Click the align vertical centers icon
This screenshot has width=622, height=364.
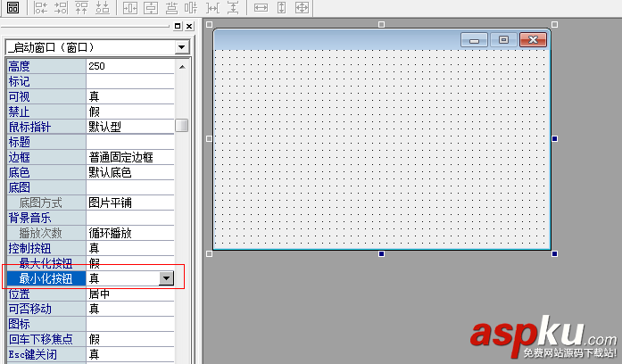pyautogui.click(x=191, y=7)
